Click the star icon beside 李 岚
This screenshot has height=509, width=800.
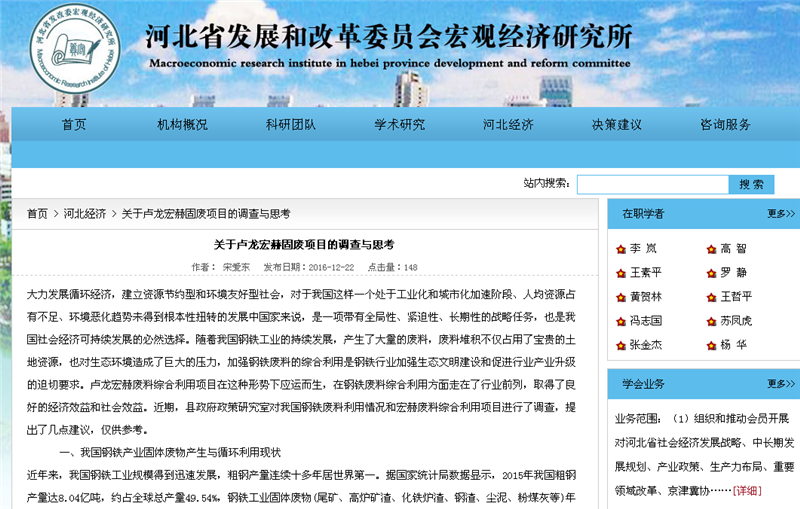click(621, 249)
